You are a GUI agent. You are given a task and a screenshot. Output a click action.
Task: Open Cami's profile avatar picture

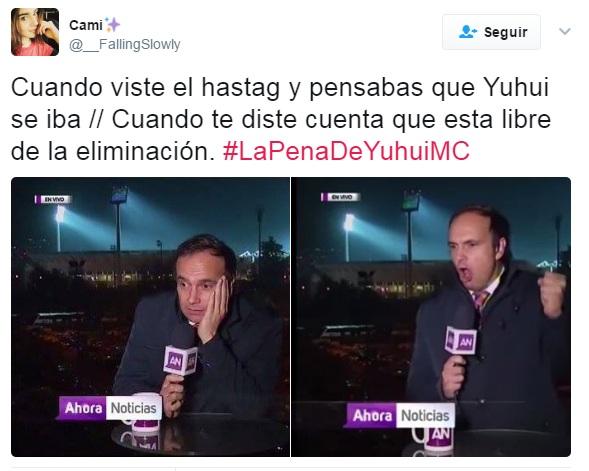[35, 32]
